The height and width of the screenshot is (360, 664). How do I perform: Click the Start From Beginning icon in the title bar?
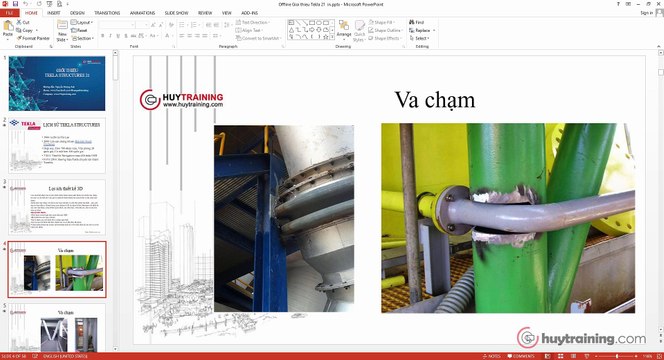click(49, 4)
